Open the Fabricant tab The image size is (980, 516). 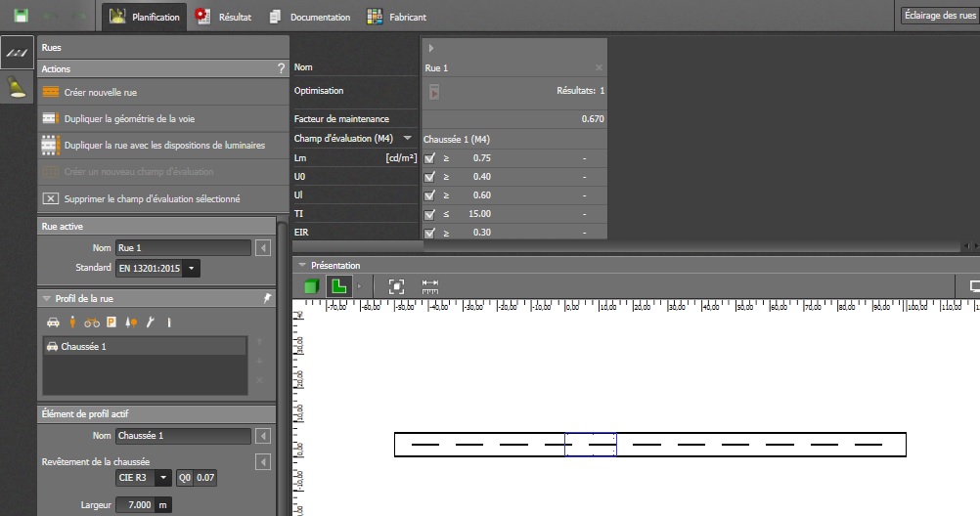click(396, 17)
